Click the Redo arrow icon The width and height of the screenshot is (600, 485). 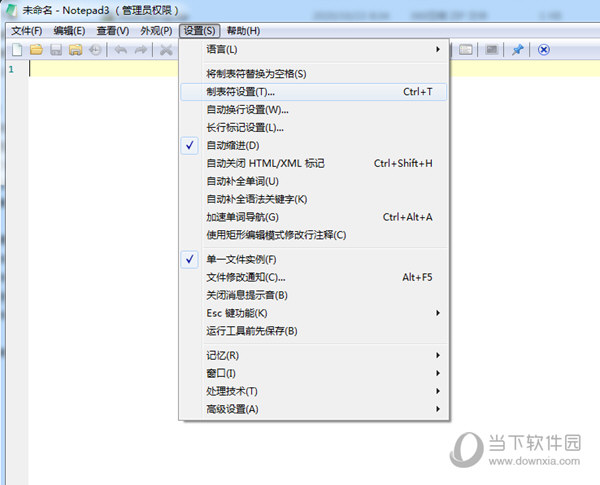(140, 50)
